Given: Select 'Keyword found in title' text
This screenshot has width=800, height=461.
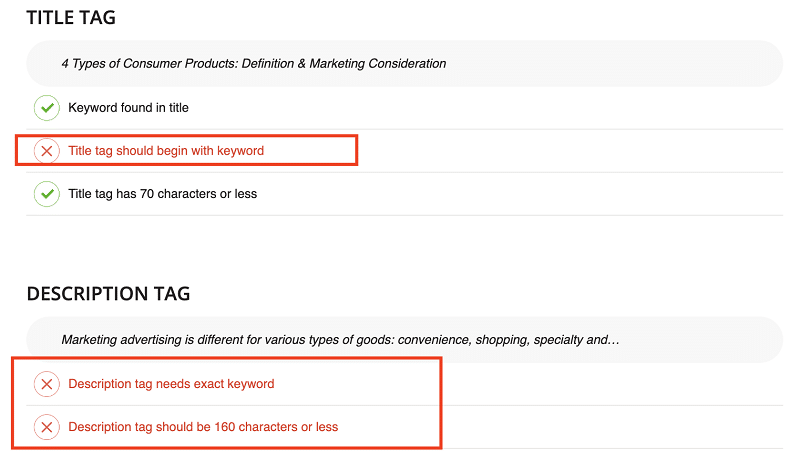Looking at the screenshot, I should point(129,108).
